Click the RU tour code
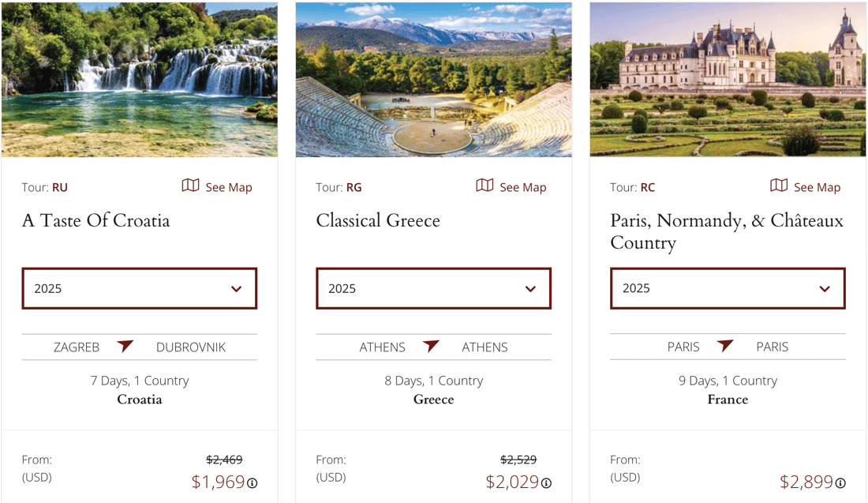This screenshot has width=868, height=503. coord(60,187)
